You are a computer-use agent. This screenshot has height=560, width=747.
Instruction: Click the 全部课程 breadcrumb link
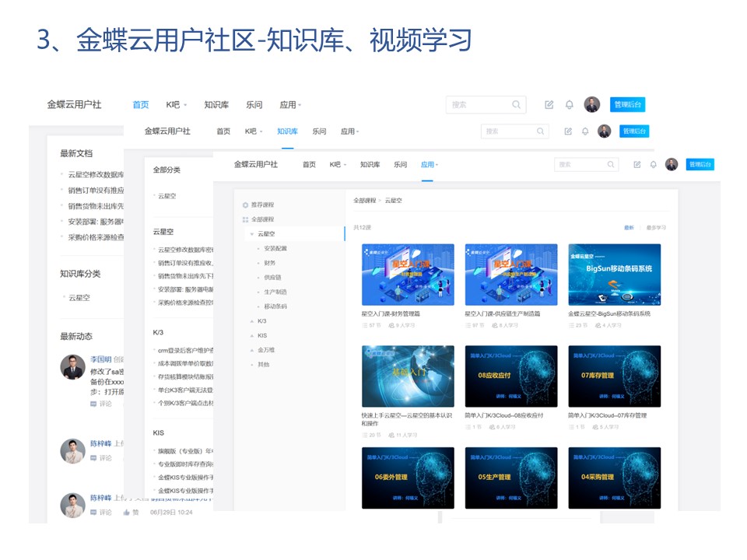pyautogui.click(x=364, y=201)
